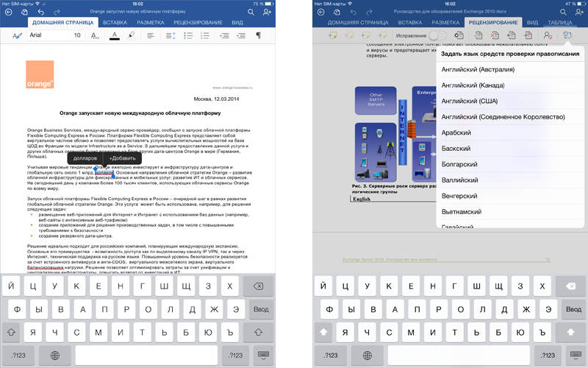Image resolution: width=588 pixels, height=368 pixels.
Task: Tap the left shift key on the right keyboard
Action: click(323, 333)
